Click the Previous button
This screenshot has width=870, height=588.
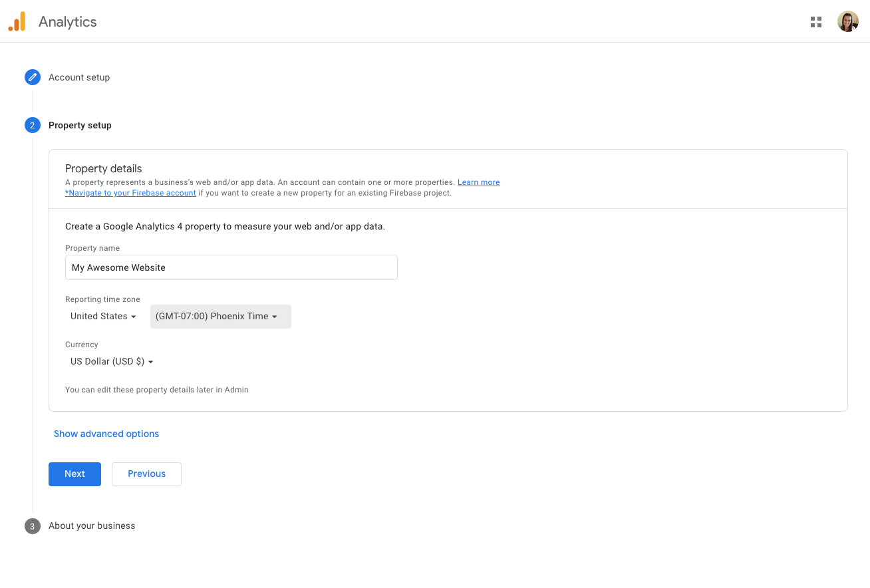tap(146, 474)
